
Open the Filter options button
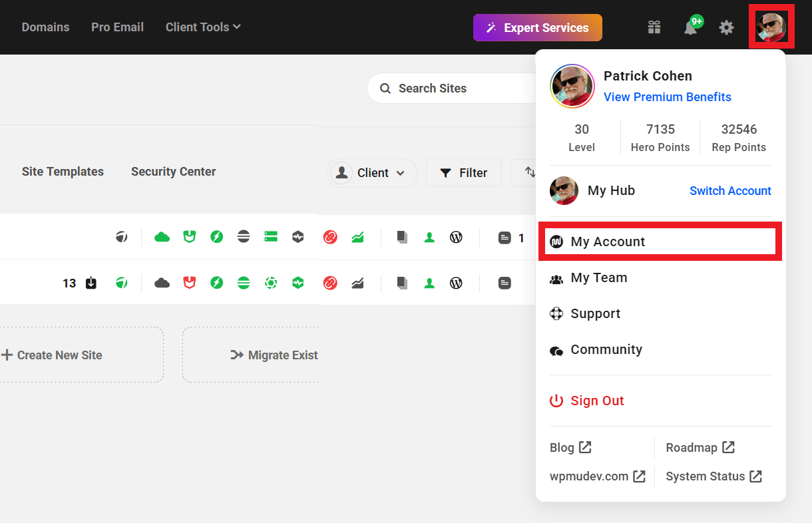tap(464, 173)
